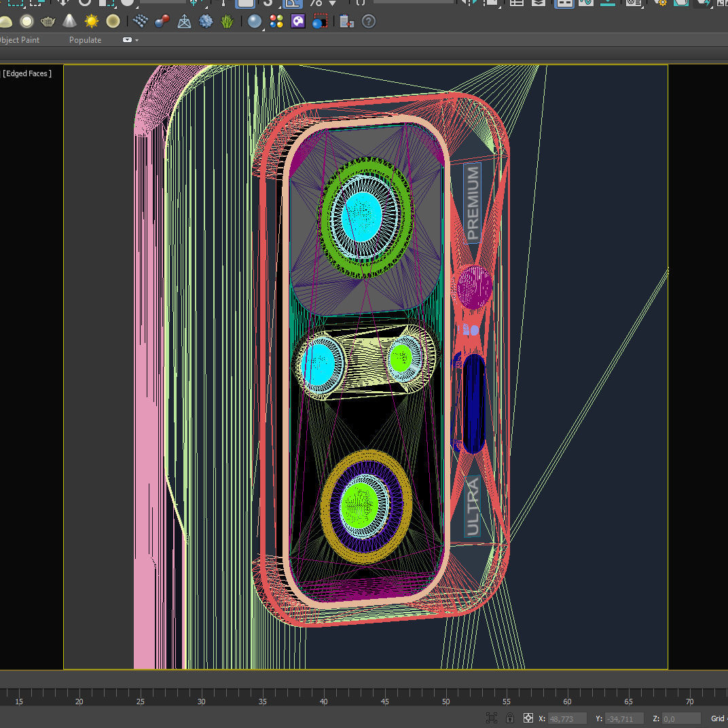Image resolution: width=728 pixels, height=728 pixels.
Task: Jump to frame 65 on the timeline
Action: [629, 701]
